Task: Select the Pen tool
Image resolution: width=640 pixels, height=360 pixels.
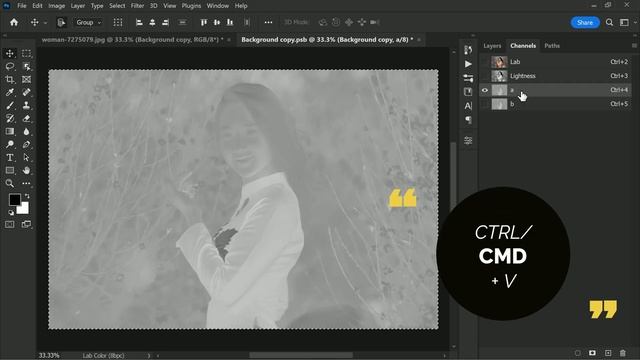Action: coord(27,144)
